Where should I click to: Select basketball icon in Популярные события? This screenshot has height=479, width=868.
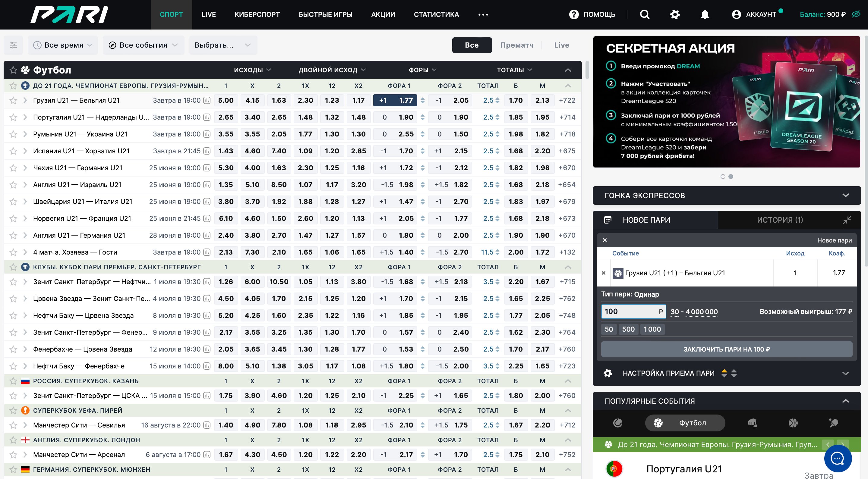[793, 423]
